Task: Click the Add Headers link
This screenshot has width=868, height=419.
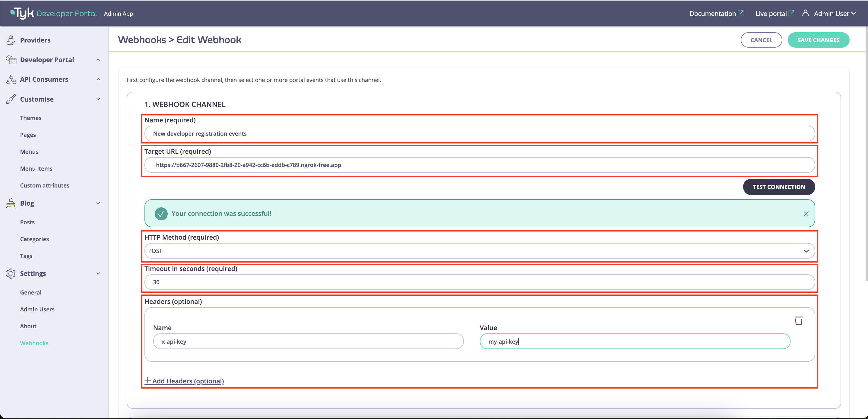Action: coord(184,381)
